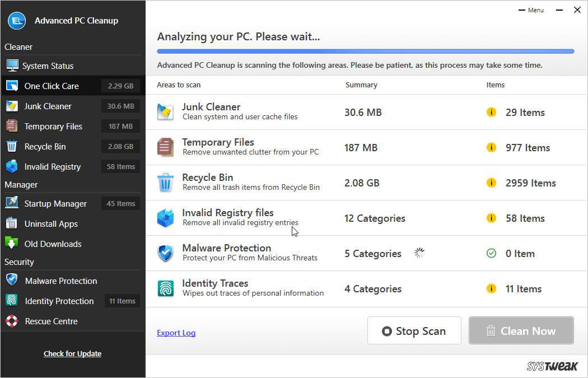This screenshot has width=588, height=378.
Task: Click the blue scan progress bar
Action: (365, 52)
